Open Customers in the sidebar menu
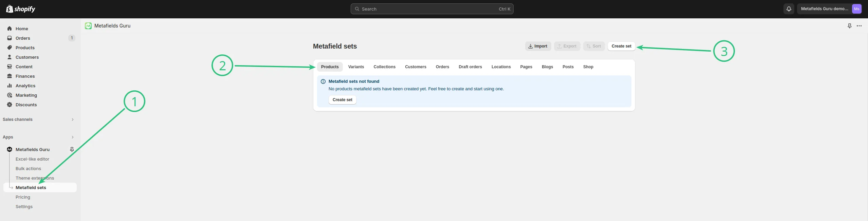 [x=40, y=57]
